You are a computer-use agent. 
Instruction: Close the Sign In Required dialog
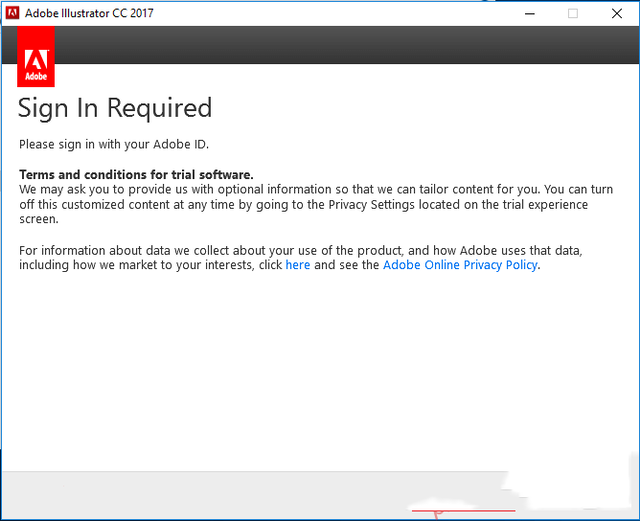pos(617,13)
